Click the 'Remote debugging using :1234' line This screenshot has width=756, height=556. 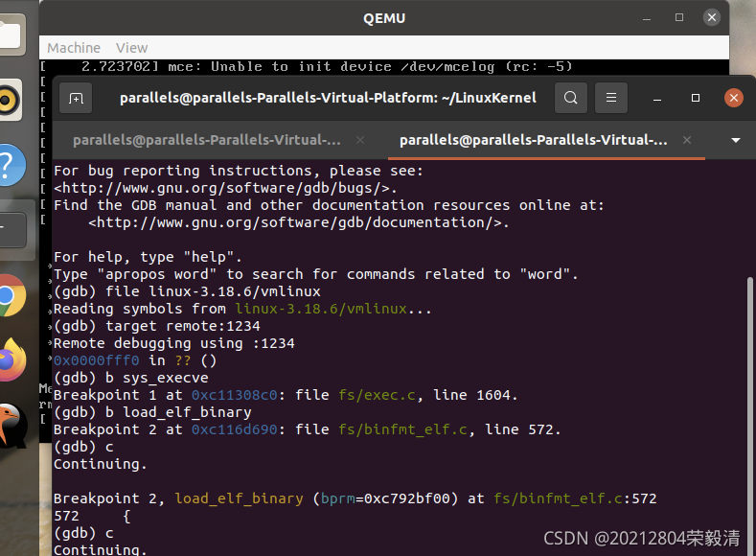point(174,343)
